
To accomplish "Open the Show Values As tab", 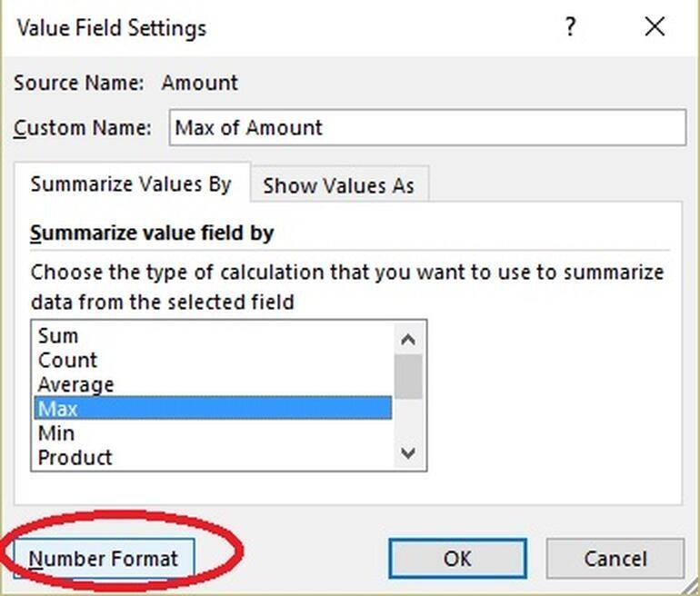I will (x=338, y=185).
